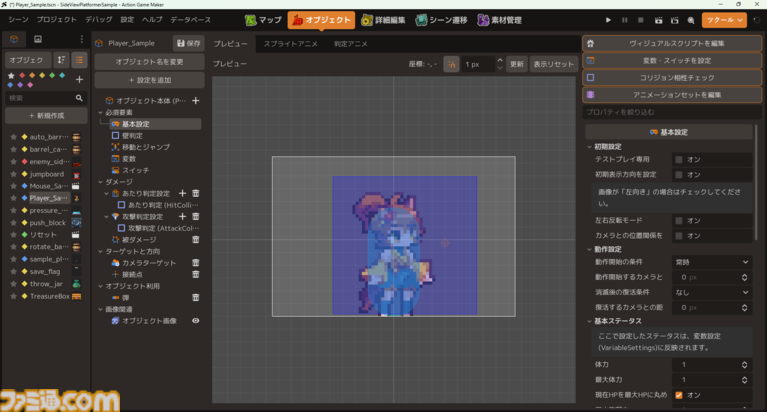The image size is (767, 412).
Task: Collapse the 初期設定 property section
Action: click(589, 147)
